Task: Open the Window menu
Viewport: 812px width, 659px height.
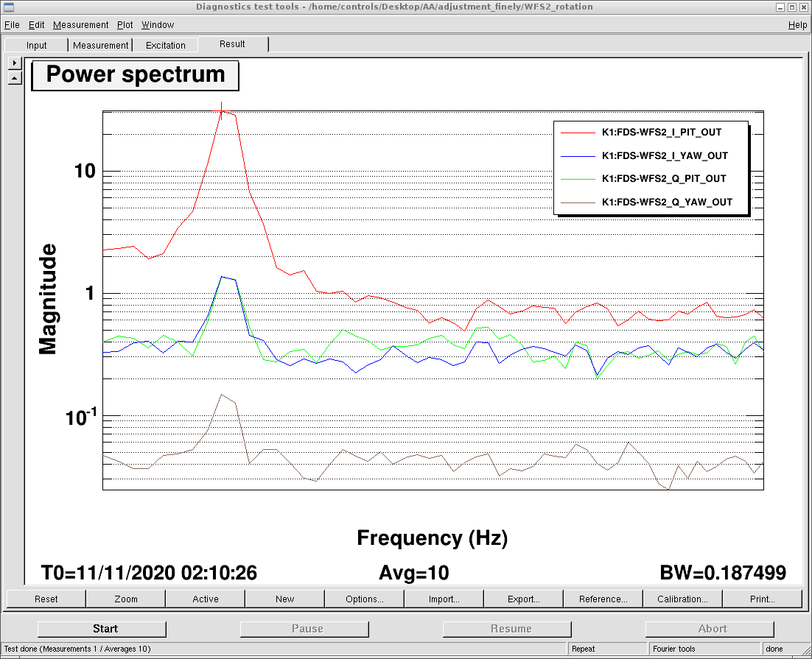Action: [x=158, y=25]
